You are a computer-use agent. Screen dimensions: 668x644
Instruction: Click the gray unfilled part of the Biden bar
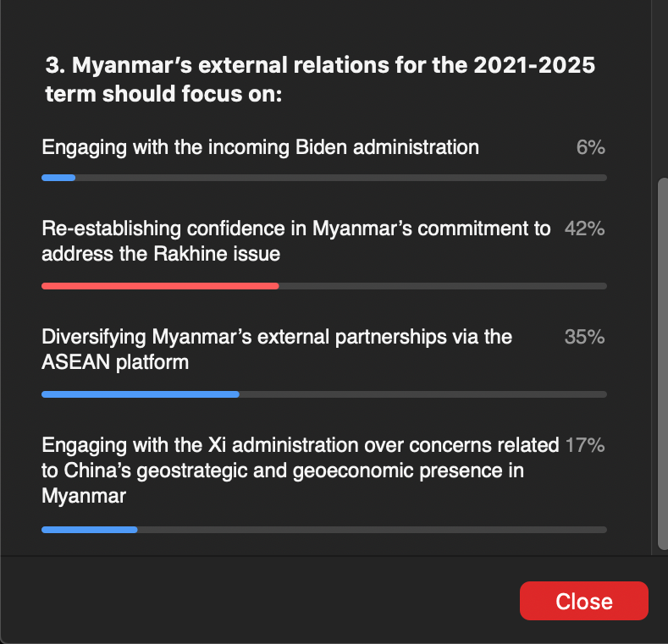[339, 178]
